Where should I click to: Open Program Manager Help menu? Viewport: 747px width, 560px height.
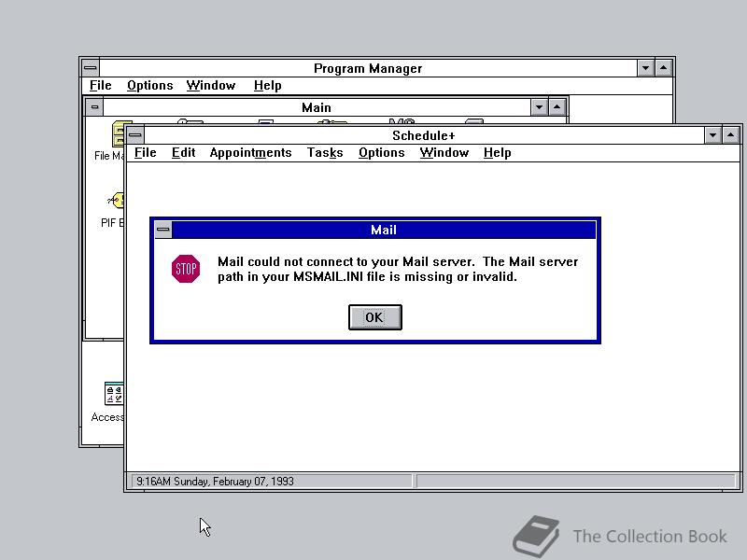(268, 85)
